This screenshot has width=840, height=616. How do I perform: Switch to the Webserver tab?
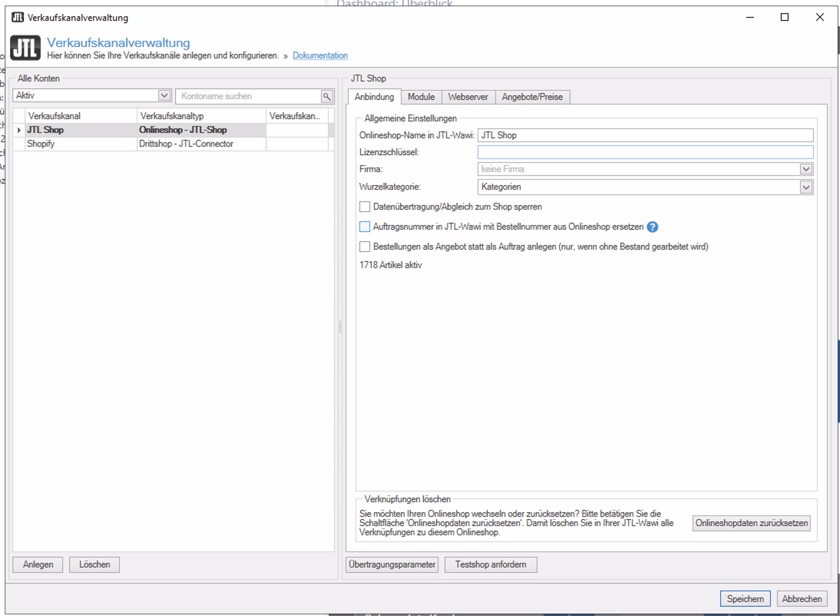468,97
